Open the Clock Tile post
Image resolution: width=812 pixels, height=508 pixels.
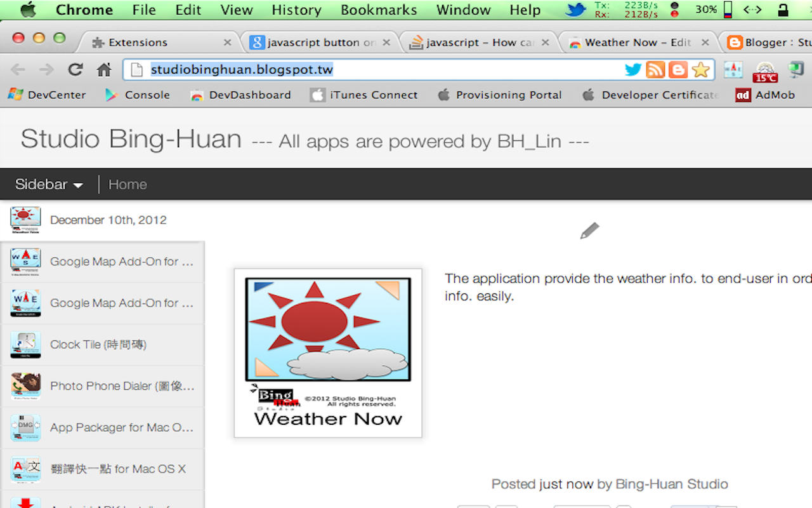tap(102, 345)
